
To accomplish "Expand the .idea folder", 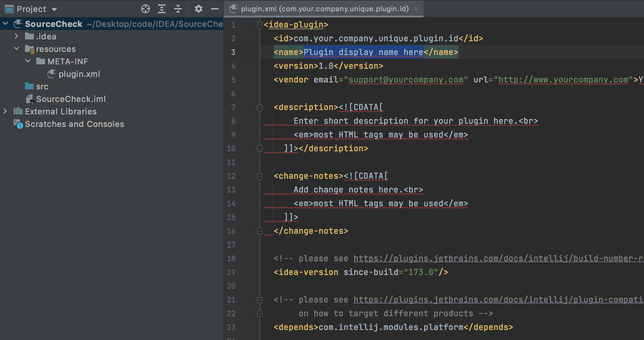I will 16,36.
